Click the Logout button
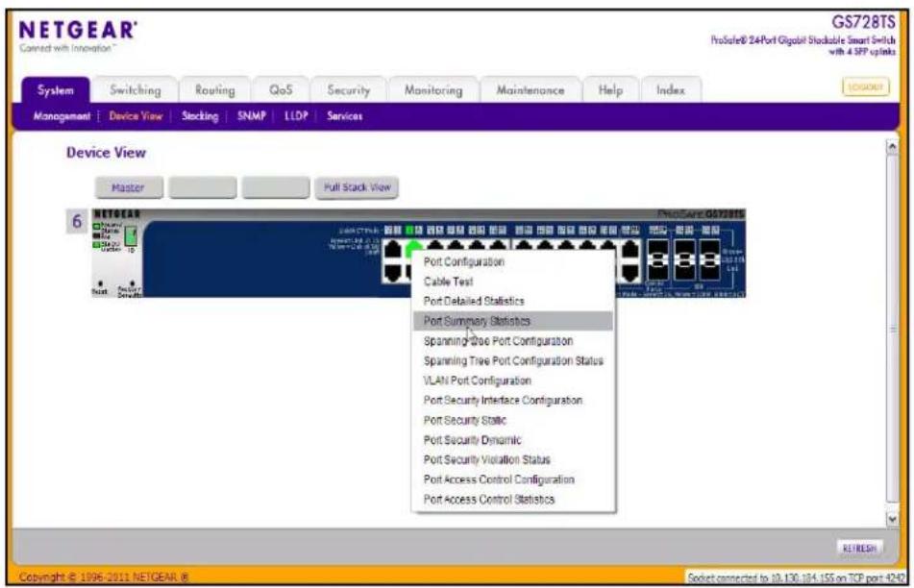The image size is (914, 588). coord(866,86)
